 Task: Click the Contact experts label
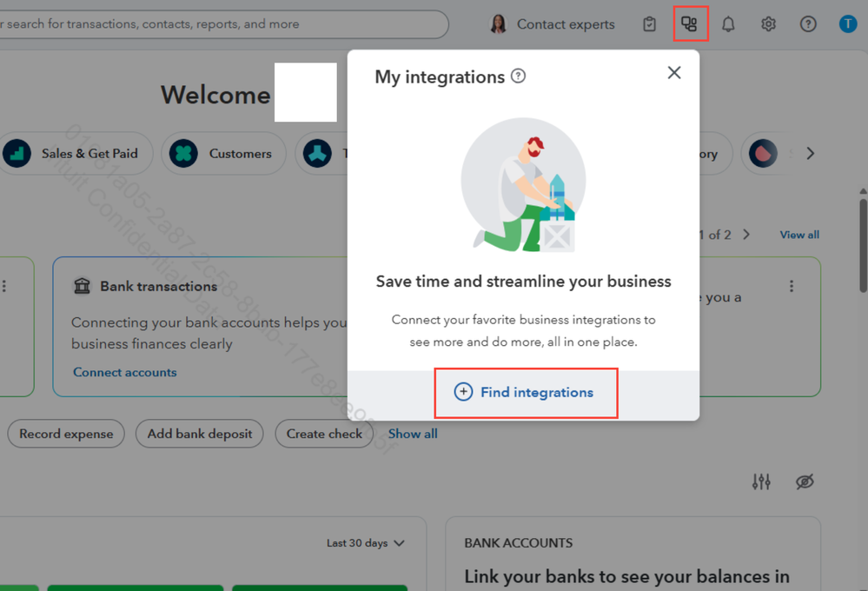coord(566,24)
